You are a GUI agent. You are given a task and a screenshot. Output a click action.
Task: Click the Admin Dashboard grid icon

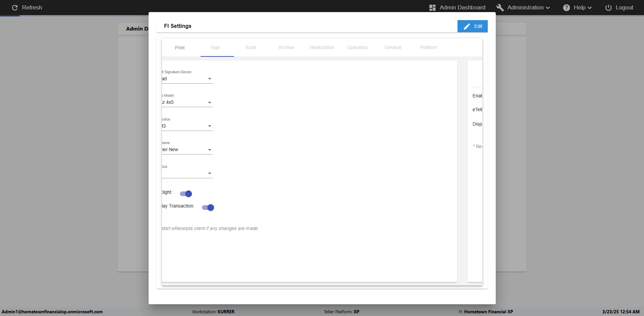[x=432, y=7]
